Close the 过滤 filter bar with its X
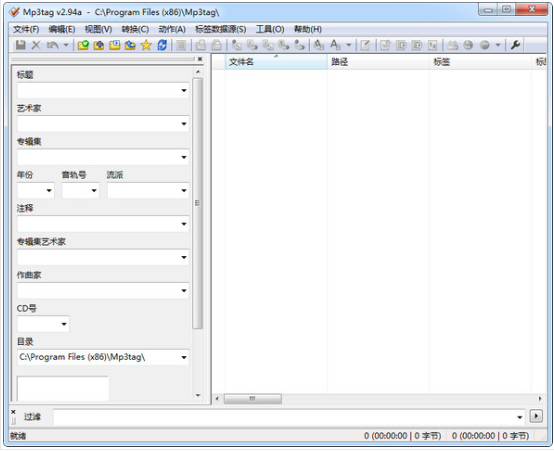The image size is (554, 452). 13,412
